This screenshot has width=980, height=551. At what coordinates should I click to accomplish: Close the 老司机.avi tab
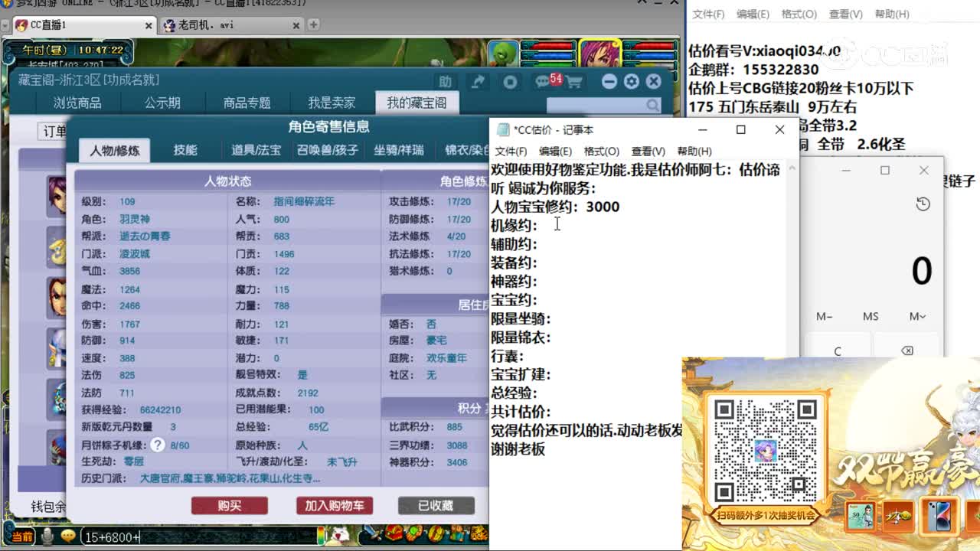click(295, 25)
